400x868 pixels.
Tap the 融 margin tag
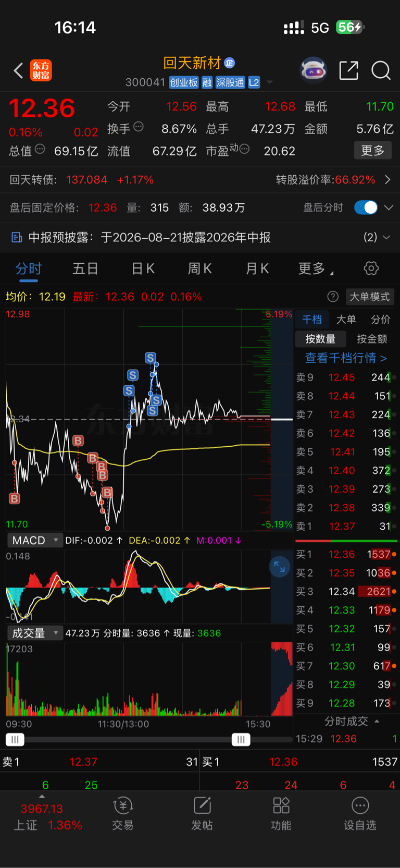[207, 82]
